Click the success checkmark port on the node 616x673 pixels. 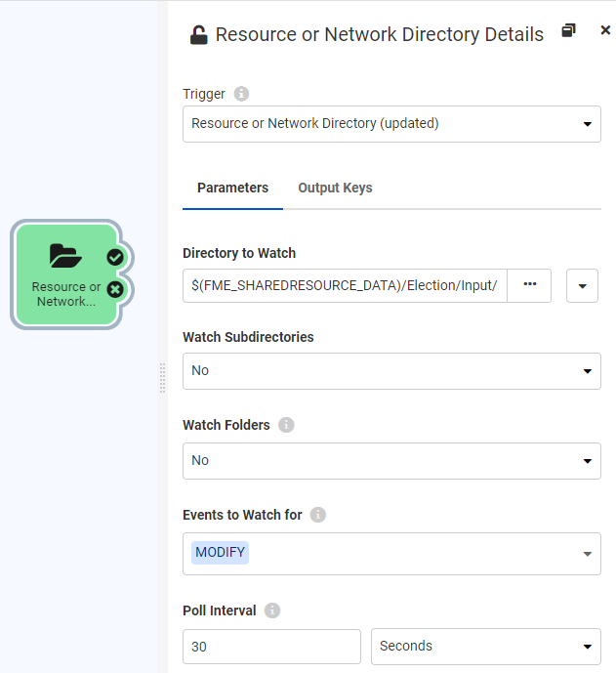pos(115,258)
